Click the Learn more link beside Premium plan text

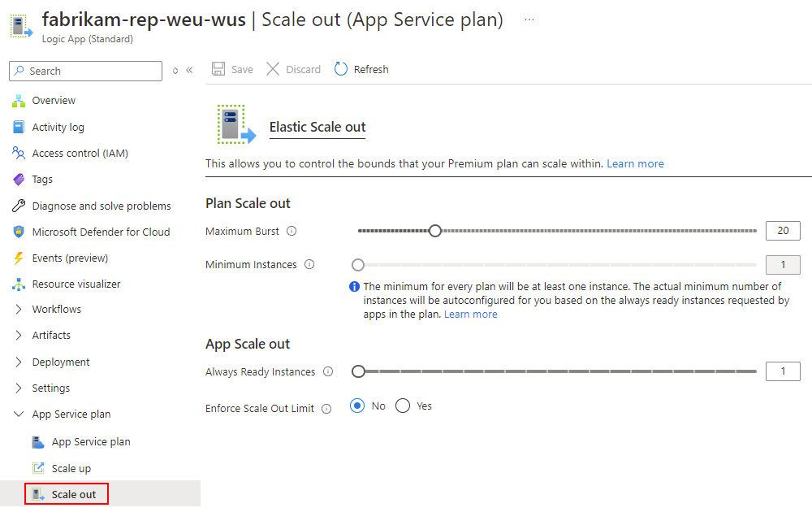click(x=635, y=164)
